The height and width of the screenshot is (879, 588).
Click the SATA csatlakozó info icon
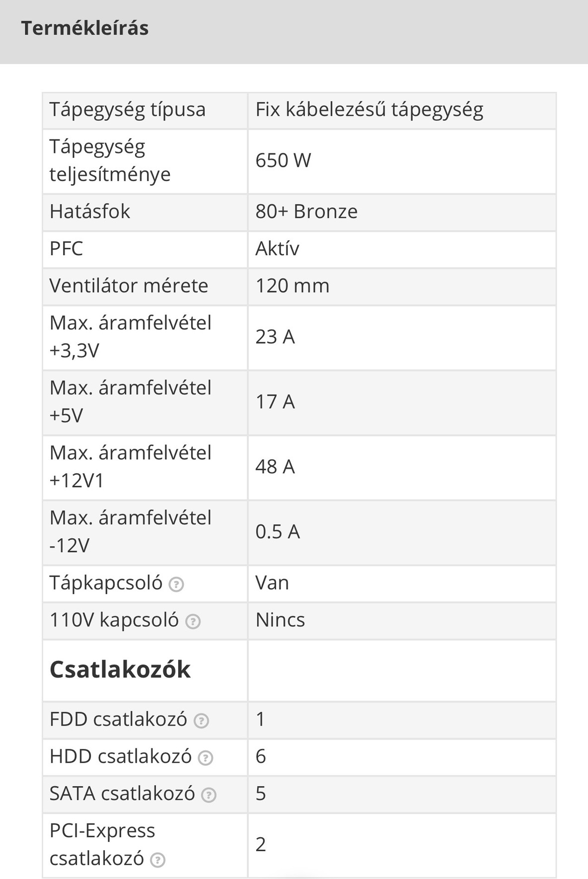[x=209, y=796]
